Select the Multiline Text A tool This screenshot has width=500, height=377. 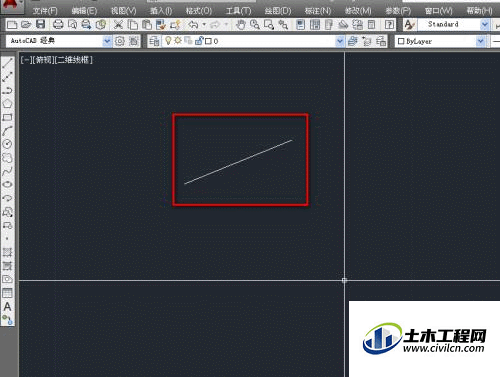point(7,307)
